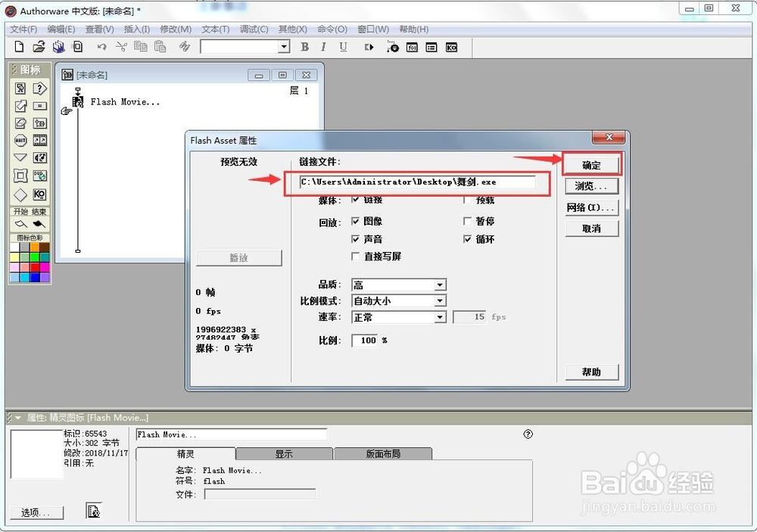The height and width of the screenshot is (532, 757).
Task: Enable the 暂停 checkbox
Action: 467,221
